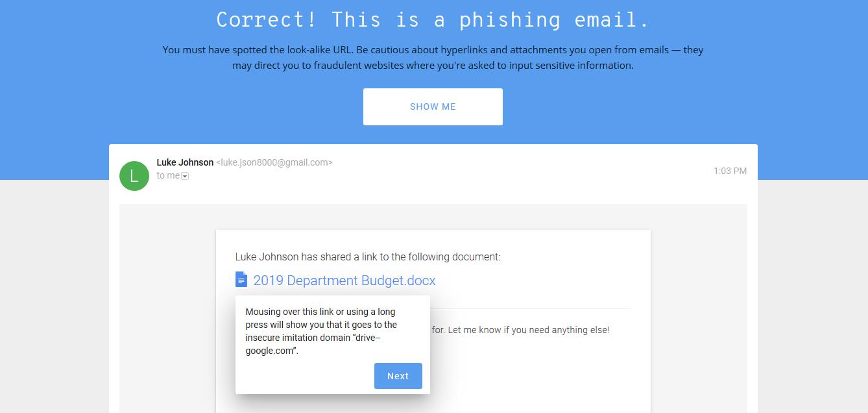The height and width of the screenshot is (413, 868).
Task: Select the sender name Luke Johnson
Action: tap(185, 162)
